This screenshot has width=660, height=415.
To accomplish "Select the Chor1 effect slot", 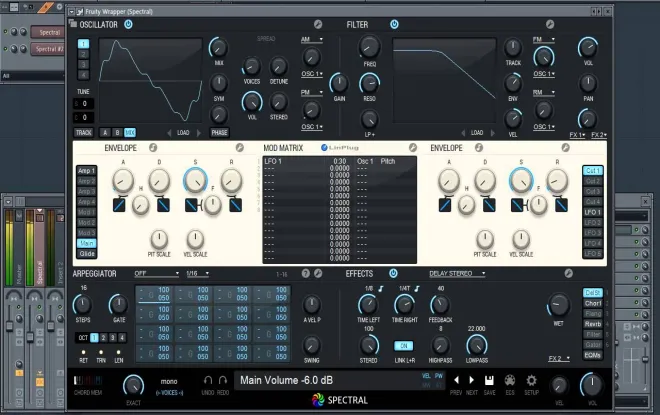I will tap(593, 303).
